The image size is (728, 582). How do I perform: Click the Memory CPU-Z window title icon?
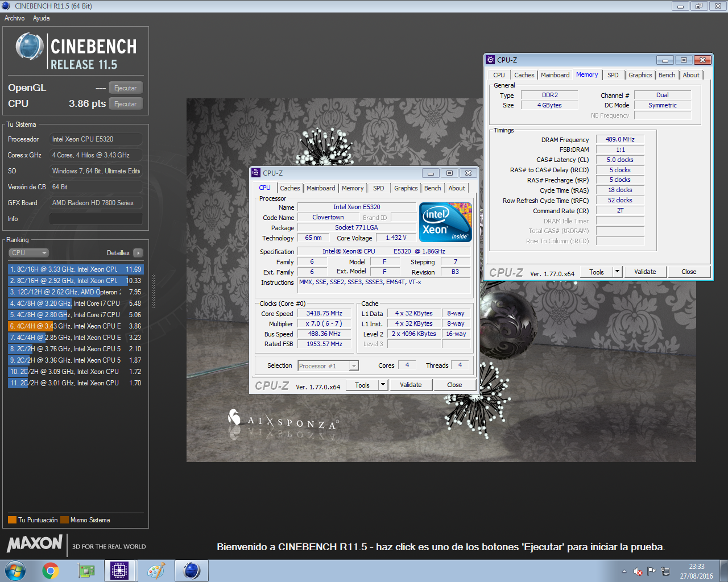[x=490, y=60]
